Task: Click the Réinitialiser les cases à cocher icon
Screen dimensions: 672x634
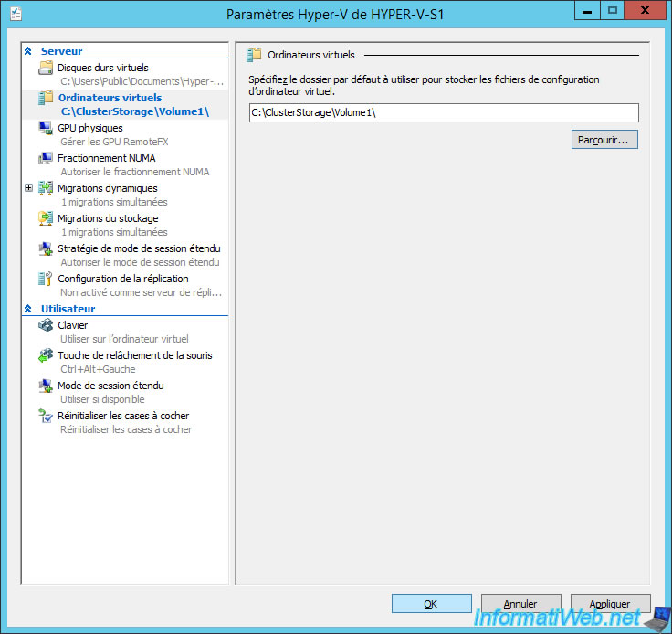Action: point(46,417)
